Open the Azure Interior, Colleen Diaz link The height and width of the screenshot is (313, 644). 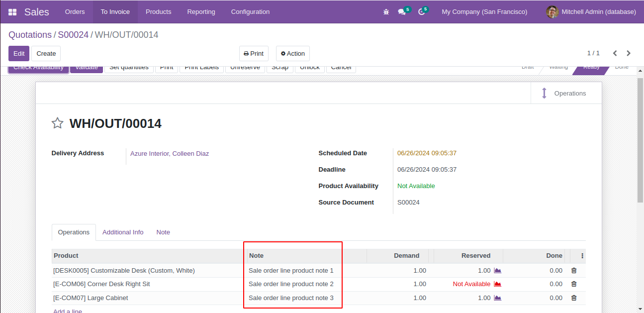pyautogui.click(x=170, y=154)
